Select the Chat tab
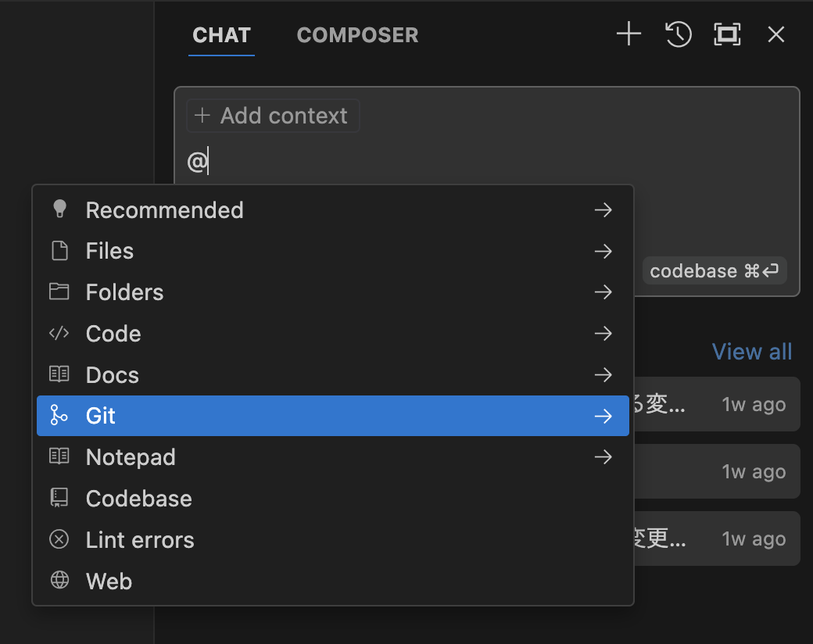 221,35
